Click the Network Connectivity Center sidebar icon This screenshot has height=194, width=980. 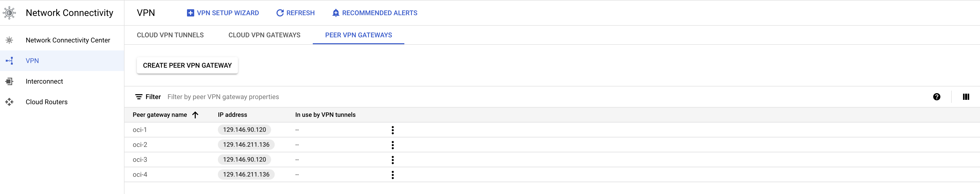(x=10, y=40)
